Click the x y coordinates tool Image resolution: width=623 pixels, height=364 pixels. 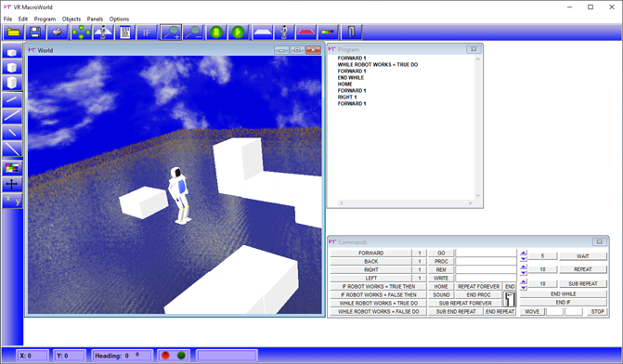click(12, 201)
